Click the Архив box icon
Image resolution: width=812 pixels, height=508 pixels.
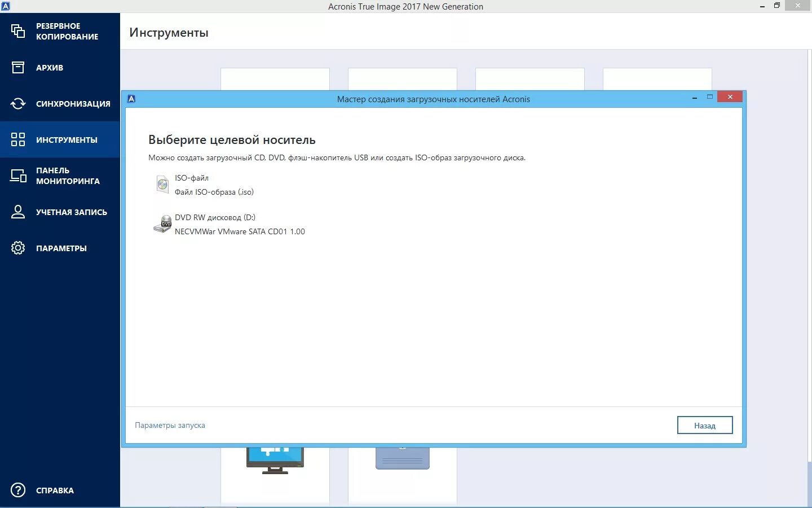[18, 67]
